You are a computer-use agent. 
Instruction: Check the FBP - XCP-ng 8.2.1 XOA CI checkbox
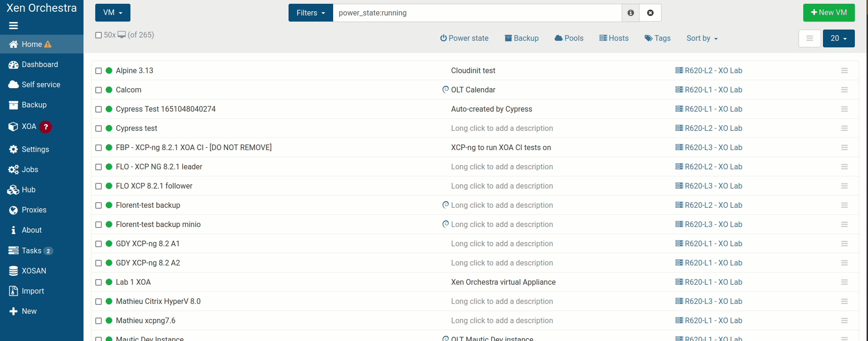[x=99, y=148]
